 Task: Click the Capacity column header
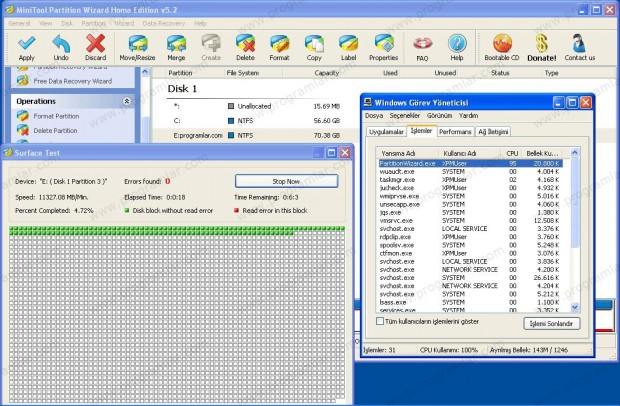point(327,73)
